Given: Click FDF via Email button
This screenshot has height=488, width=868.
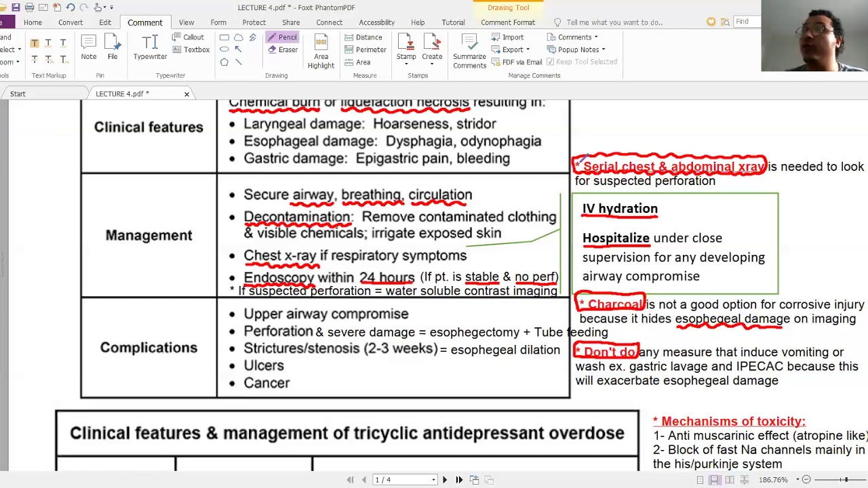Looking at the screenshot, I should tap(516, 62).
